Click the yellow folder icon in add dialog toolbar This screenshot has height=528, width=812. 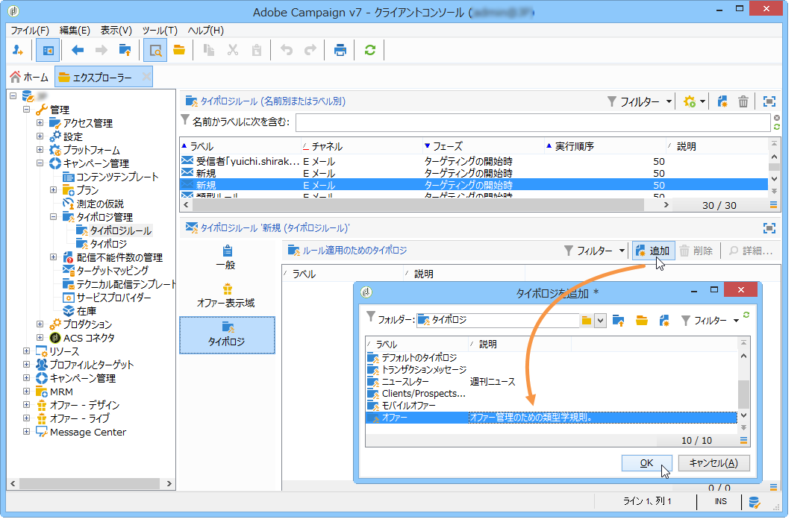pyautogui.click(x=642, y=321)
